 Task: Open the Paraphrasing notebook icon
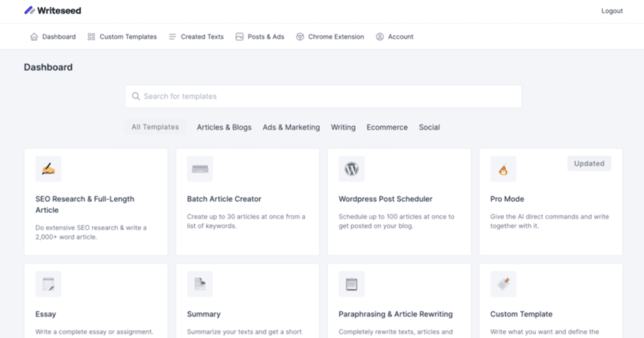(352, 284)
